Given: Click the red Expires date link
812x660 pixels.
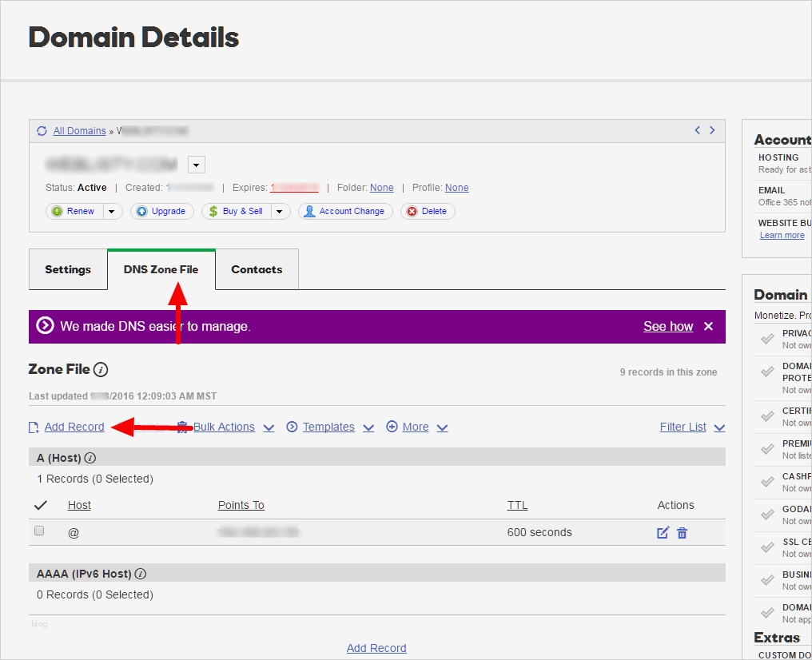Looking at the screenshot, I should 295,188.
